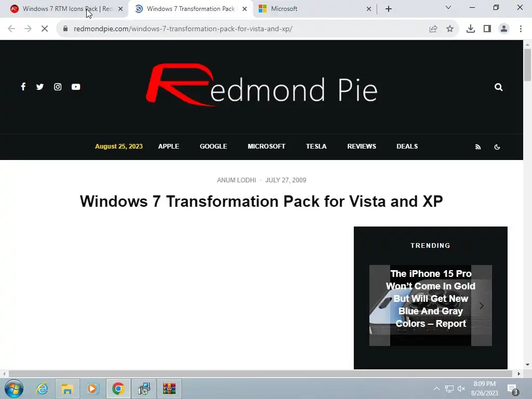View site information lock icon
Viewport: 532px width, 399px height.
[65, 29]
